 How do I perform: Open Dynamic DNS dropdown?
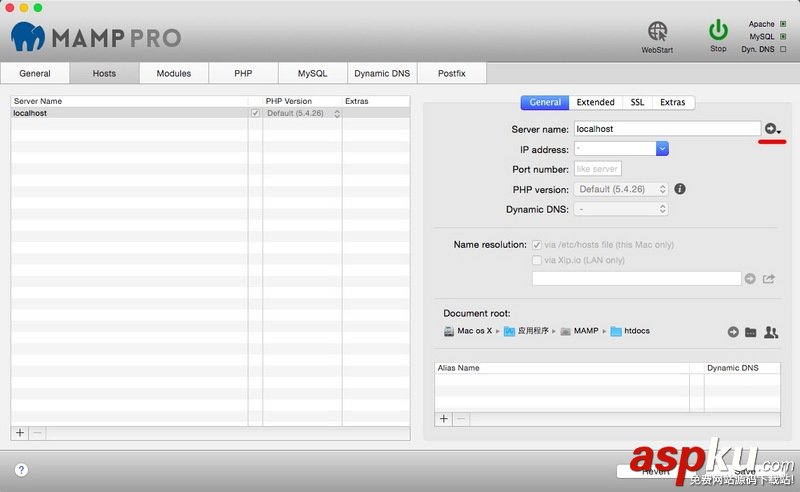pos(621,209)
